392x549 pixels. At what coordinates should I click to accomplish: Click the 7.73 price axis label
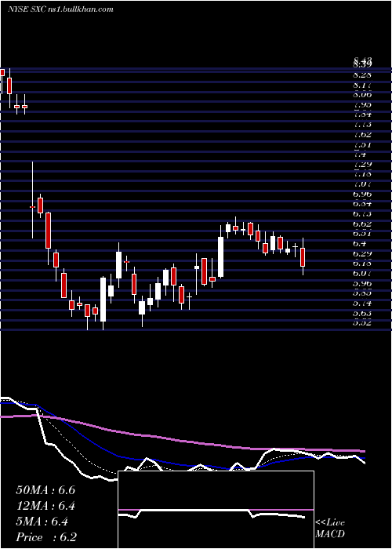(x=362, y=125)
